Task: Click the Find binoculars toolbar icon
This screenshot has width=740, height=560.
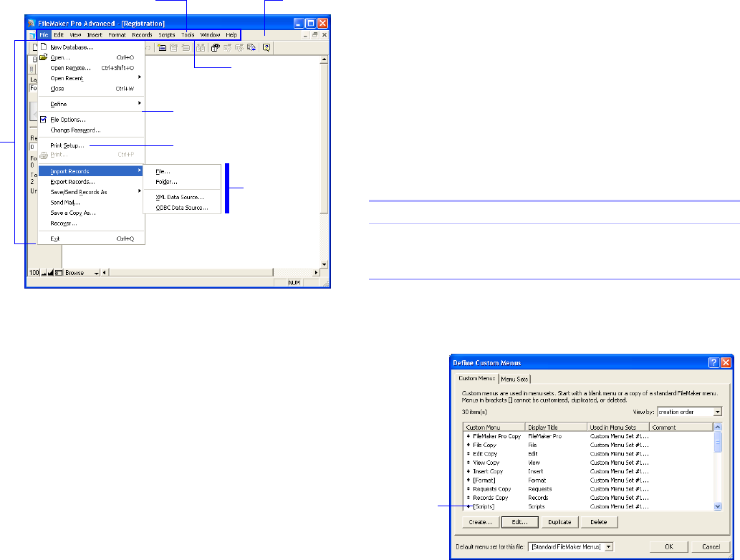Action: point(201,48)
